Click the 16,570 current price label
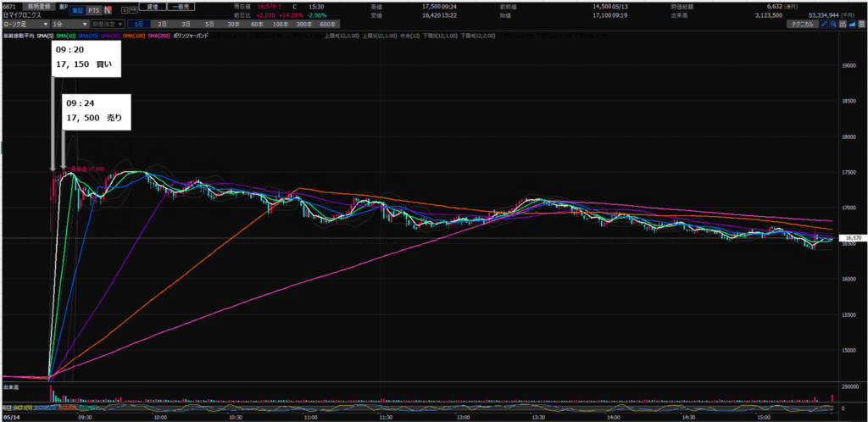This screenshot has height=422, width=868. [853, 238]
